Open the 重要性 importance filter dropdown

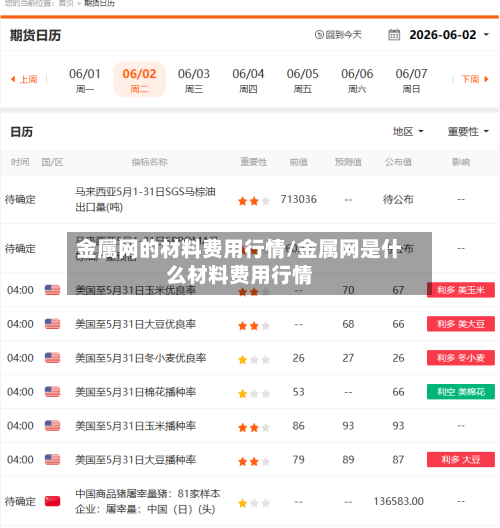click(x=468, y=131)
